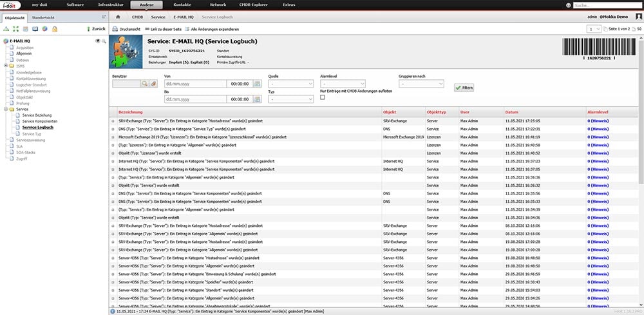The height and width of the screenshot is (315, 644).
Task: Open the Software menu
Action: [75, 5]
